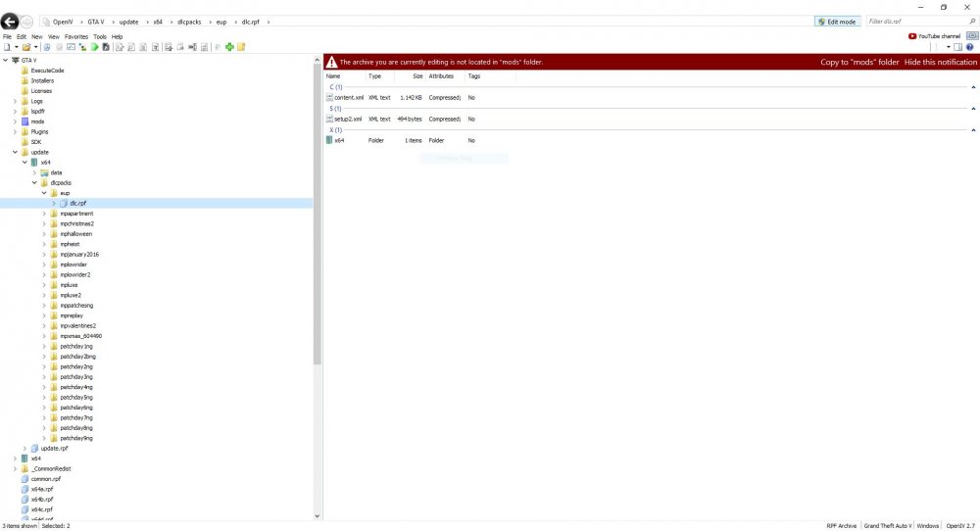Select common.rpf in tree

coord(46,479)
